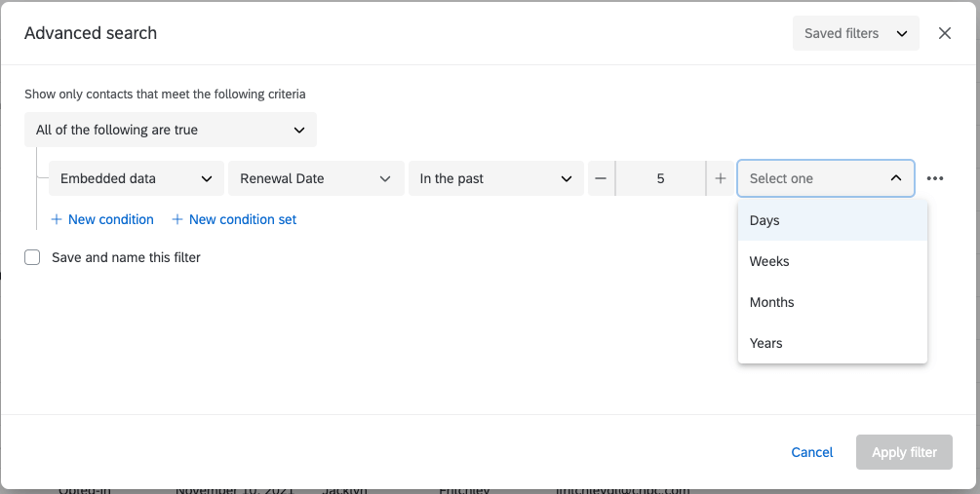Click the number input showing 5
This screenshot has width=980, height=494.
coord(660,178)
